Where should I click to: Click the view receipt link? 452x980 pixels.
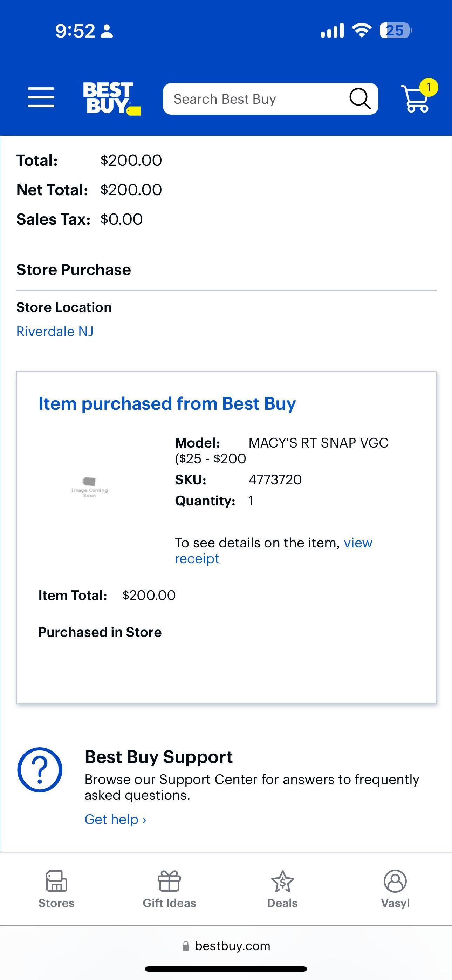357,543
